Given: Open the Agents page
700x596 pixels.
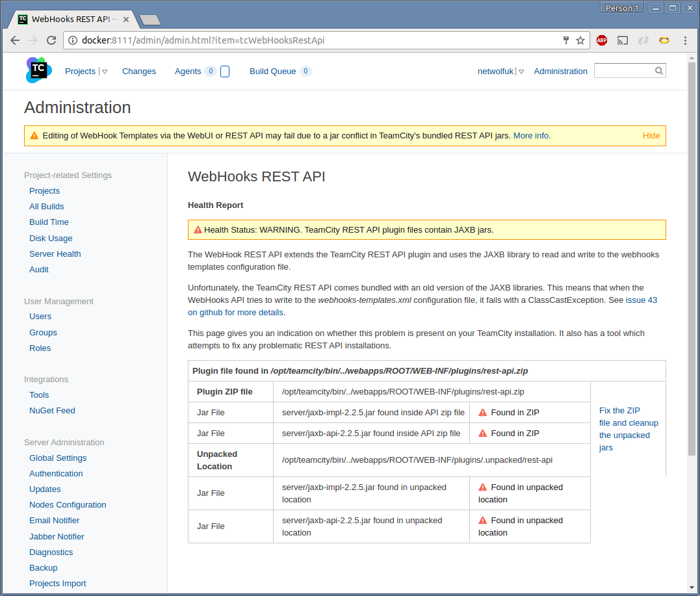Looking at the screenshot, I should 187,71.
